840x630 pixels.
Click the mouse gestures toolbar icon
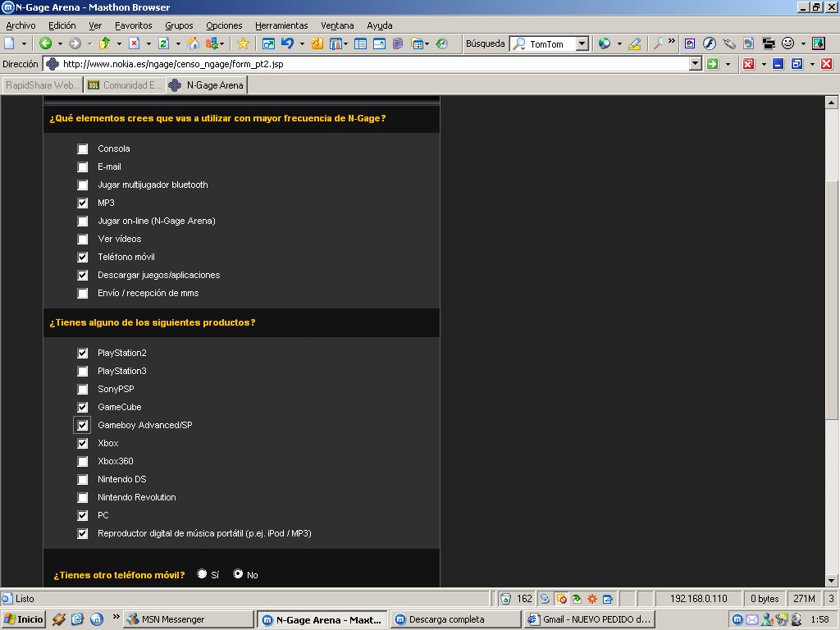tap(729, 44)
